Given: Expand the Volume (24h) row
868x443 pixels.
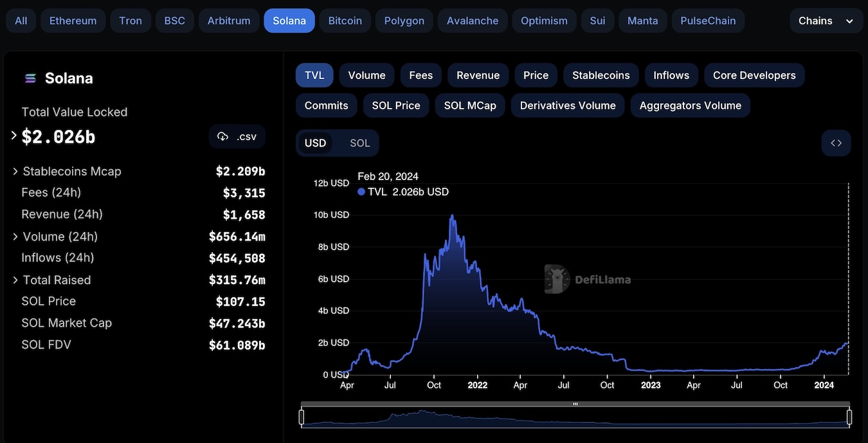Looking at the screenshot, I should 15,237.
